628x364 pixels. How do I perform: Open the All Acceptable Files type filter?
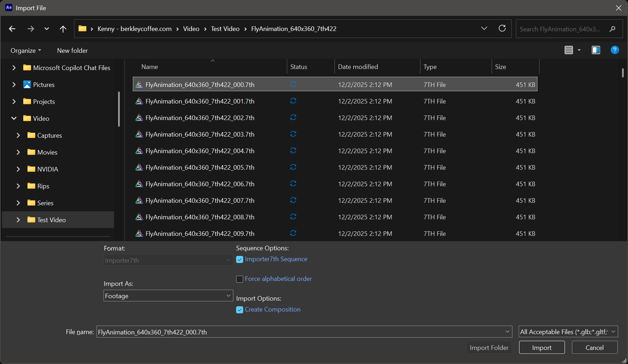click(568, 332)
